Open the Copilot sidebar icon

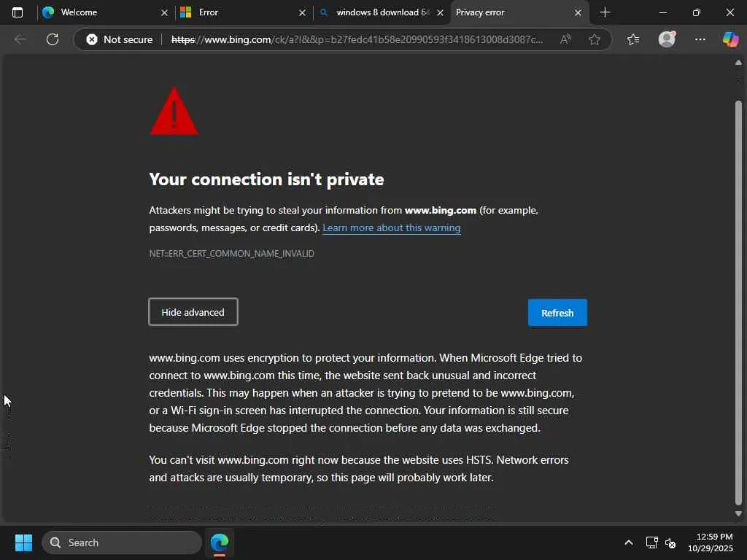tap(730, 39)
